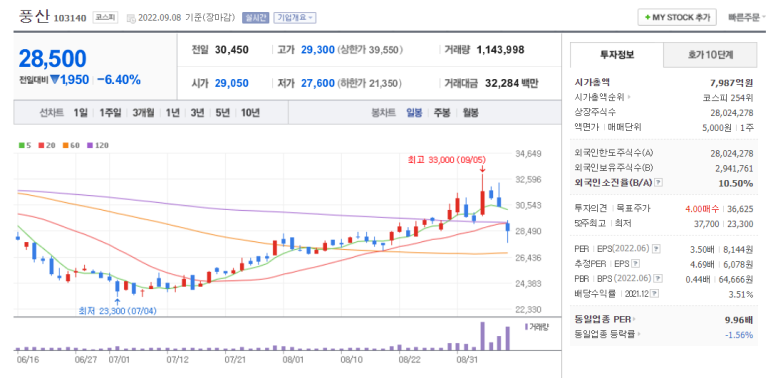Image resolution: width=773 pixels, height=378 pixels.
Task: Click the 상한가 39,550 text
Action: click(x=370, y=50)
